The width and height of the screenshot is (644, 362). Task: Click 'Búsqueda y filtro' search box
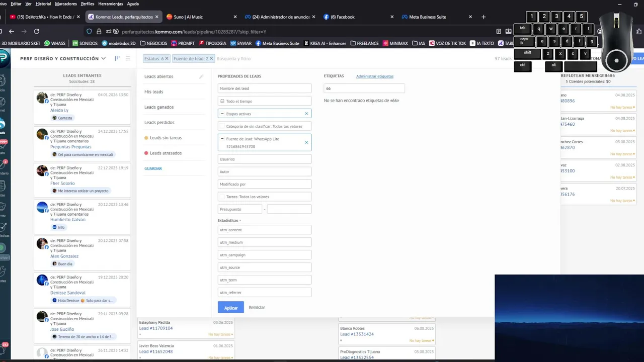click(233, 59)
